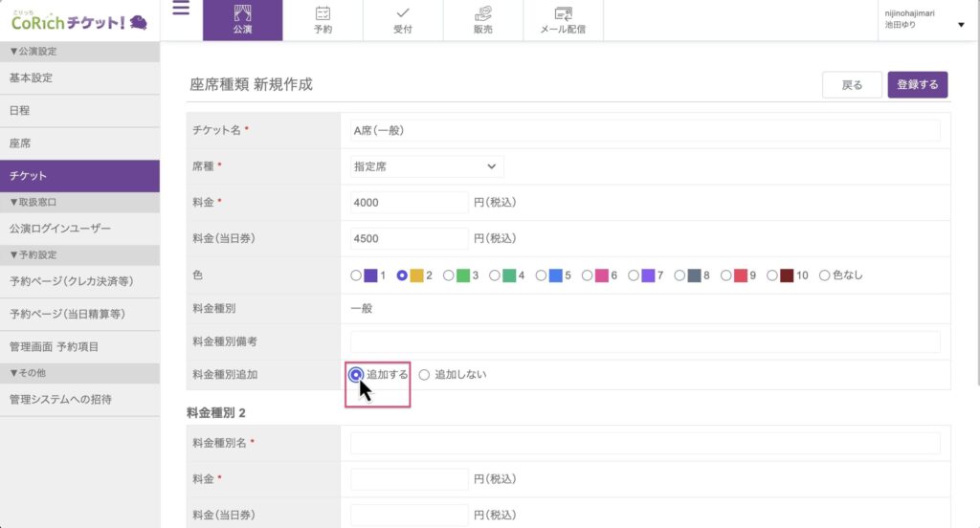The image size is (980, 528).
Task: Open the 公演 stage curtain icon tab
Action: pyautogui.click(x=242, y=20)
